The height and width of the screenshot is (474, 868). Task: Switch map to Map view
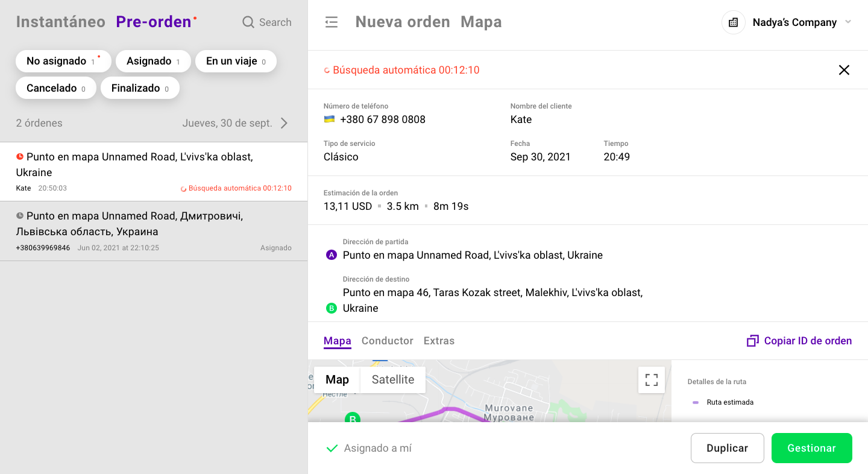pyautogui.click(x=337, y=380)
